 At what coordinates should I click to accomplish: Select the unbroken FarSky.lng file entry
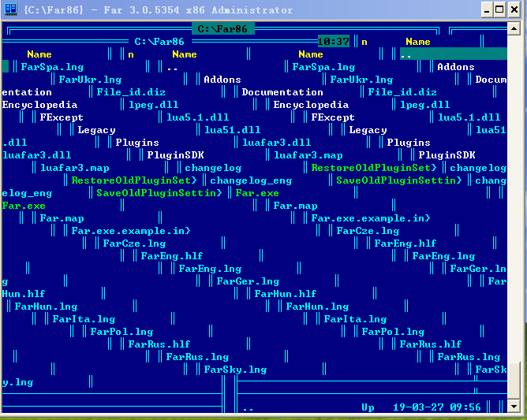point(235,370)
